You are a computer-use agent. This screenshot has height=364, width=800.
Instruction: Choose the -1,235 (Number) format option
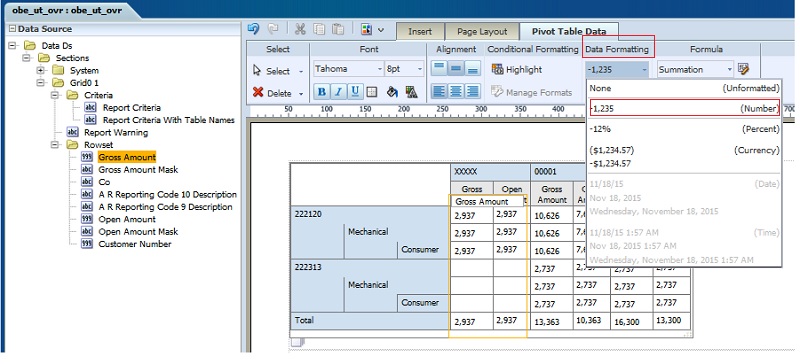[684, 108]
